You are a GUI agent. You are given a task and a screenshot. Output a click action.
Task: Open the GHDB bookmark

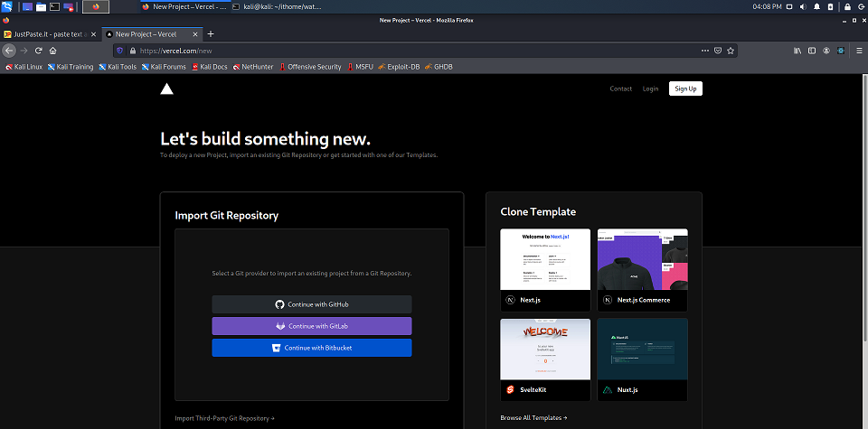[x=439, y=67]
